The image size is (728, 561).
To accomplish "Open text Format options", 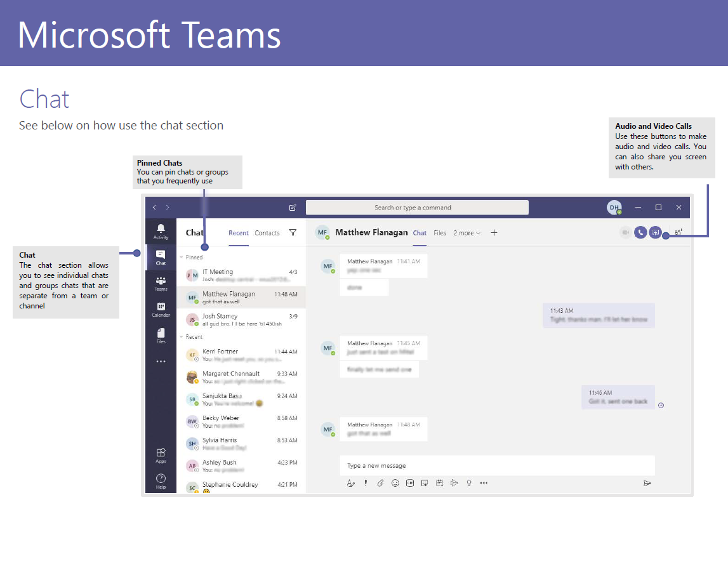I will (350, 483).
